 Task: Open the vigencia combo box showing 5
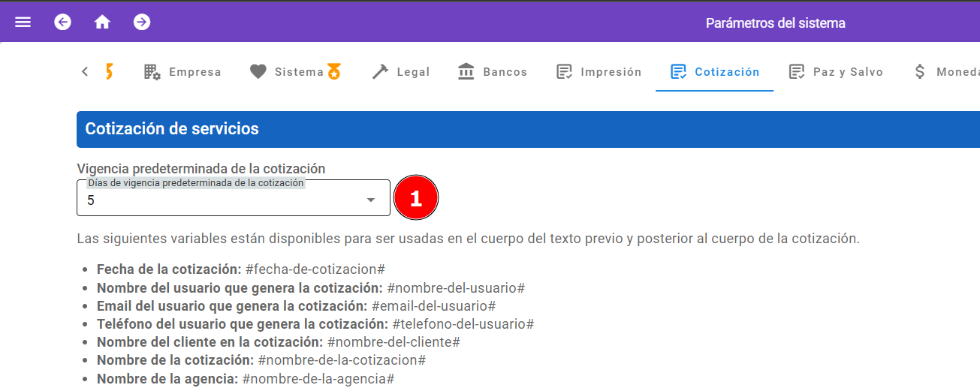pos(225,200)
